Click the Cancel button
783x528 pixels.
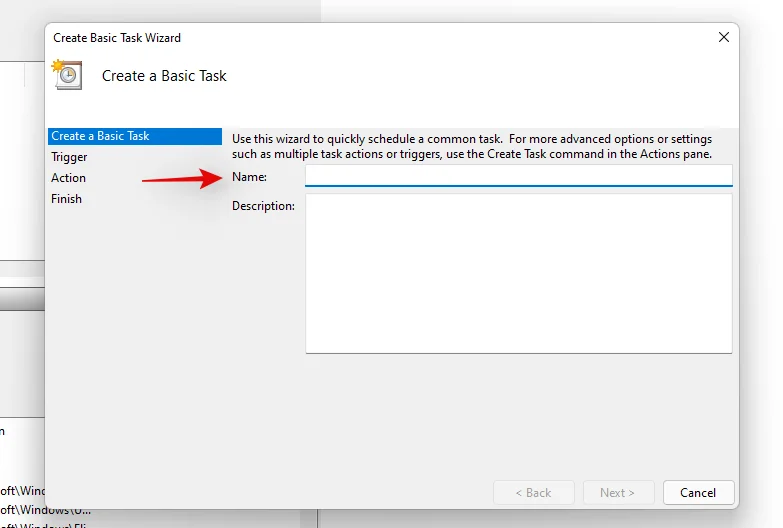click(x=698, y=493)
